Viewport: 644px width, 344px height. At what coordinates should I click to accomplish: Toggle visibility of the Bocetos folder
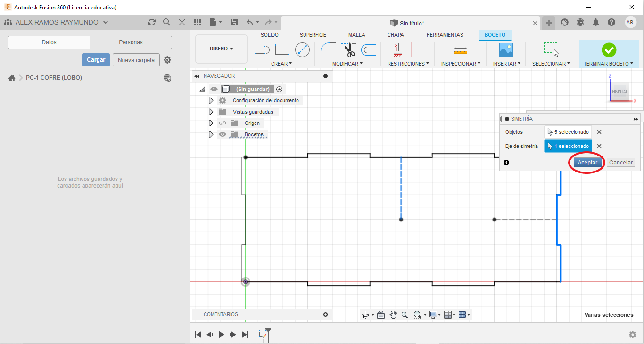pos(223,134)
